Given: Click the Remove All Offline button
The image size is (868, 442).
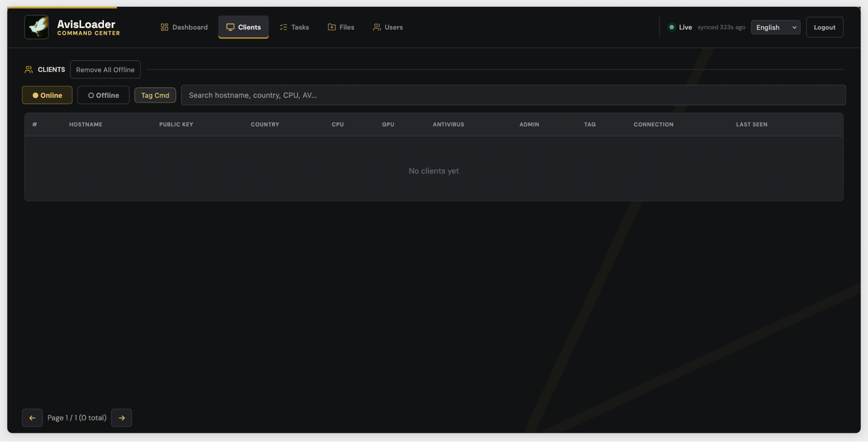Looking at the screenshot, I should pos(105,70).
